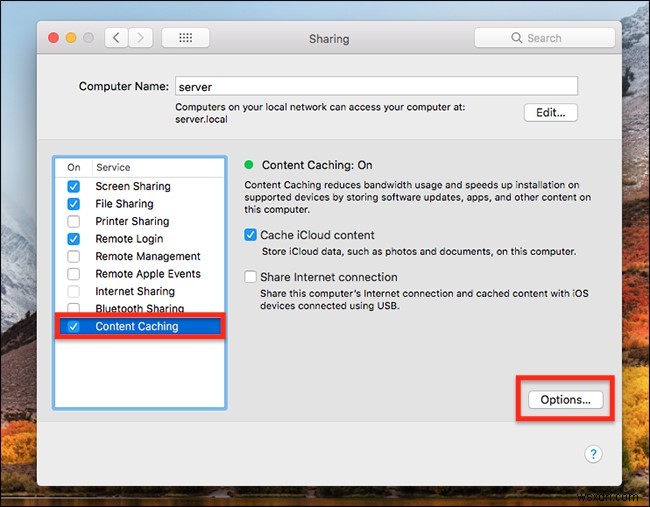This screenshot has height=507, width=650.
Task: Click into the Computer Name field
Action: tap(376, 86)
